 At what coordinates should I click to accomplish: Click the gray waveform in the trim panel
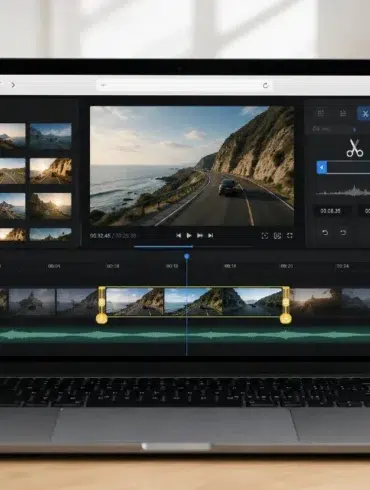click(343, 192)
